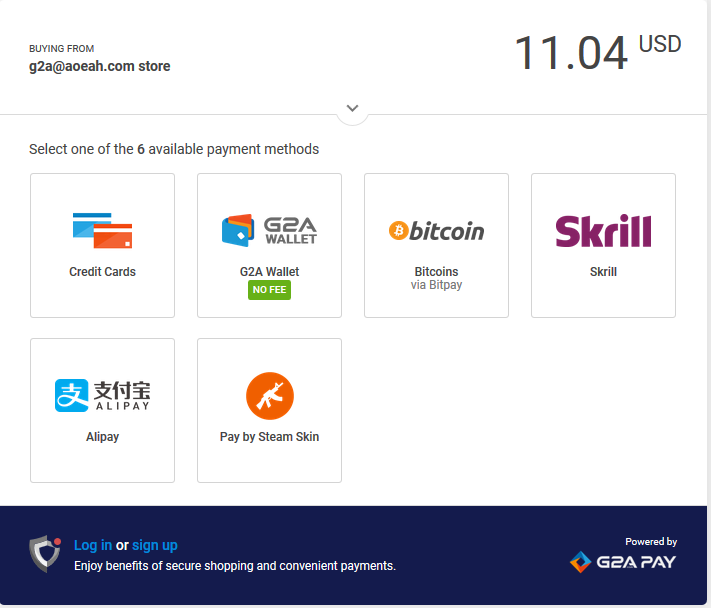
Task: Click the 'Powered by' text
Action: [651, 541]
